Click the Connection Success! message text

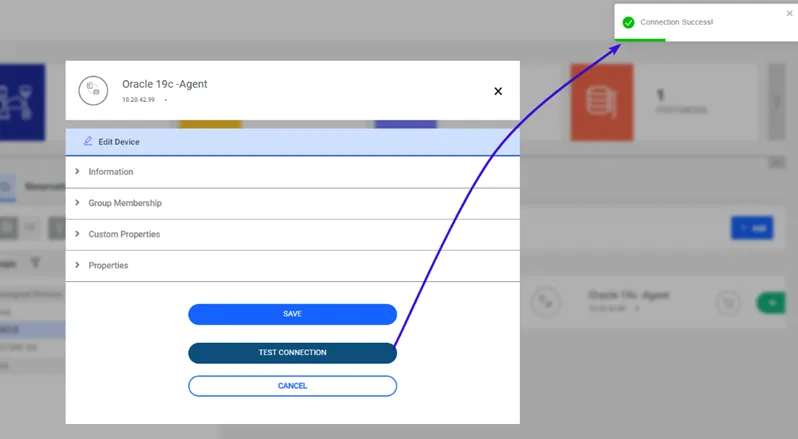[676, 22]
